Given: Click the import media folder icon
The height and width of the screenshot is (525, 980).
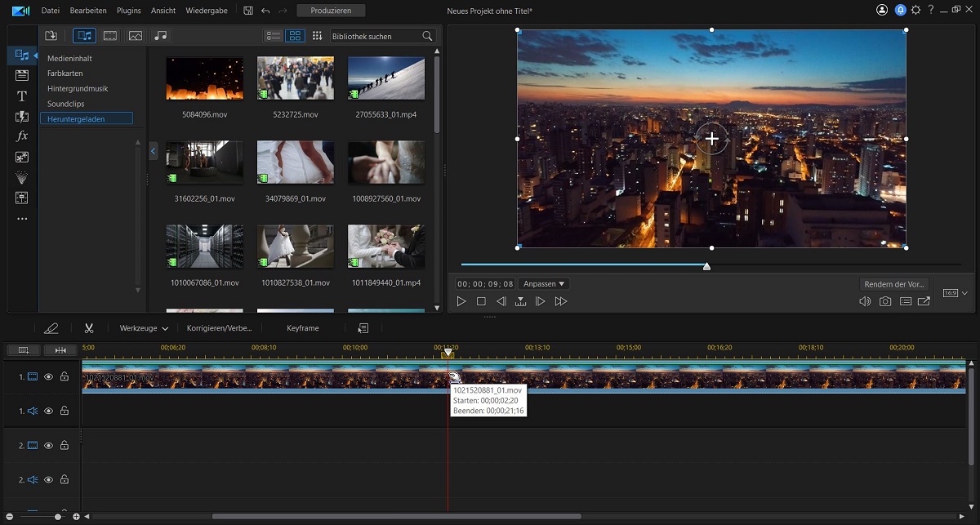Looking at the screenshot, I should [51, 36].
